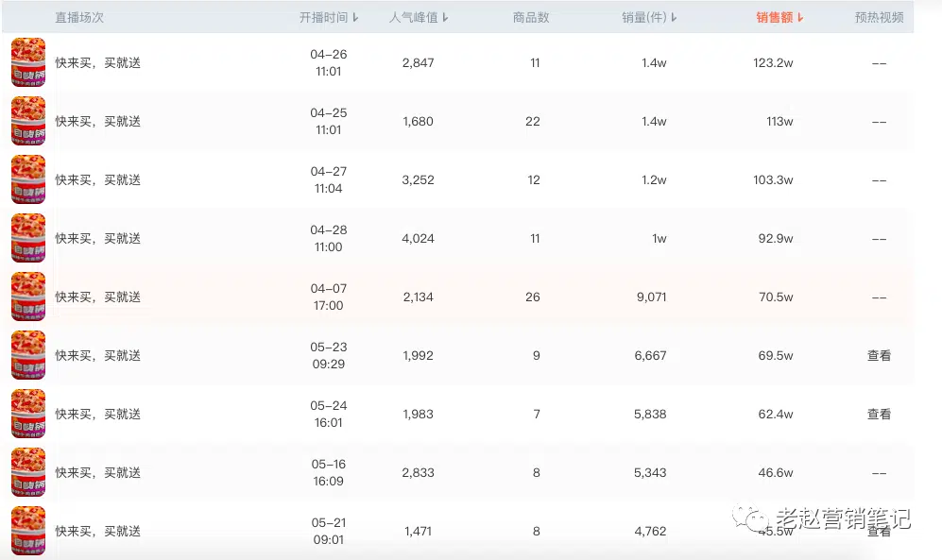Open thumbnail of the 05-16 livestream

click(28, 472)
